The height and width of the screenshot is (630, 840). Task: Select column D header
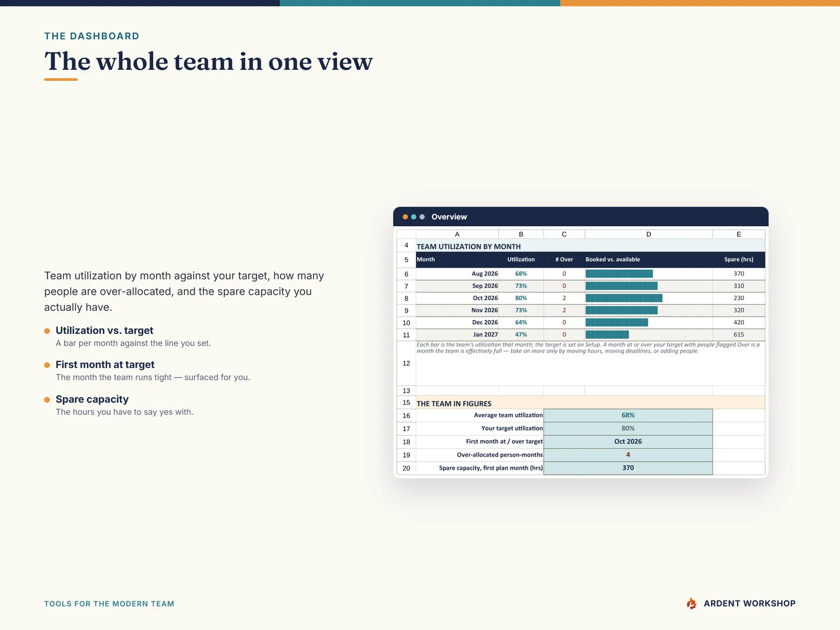point(649,234)
